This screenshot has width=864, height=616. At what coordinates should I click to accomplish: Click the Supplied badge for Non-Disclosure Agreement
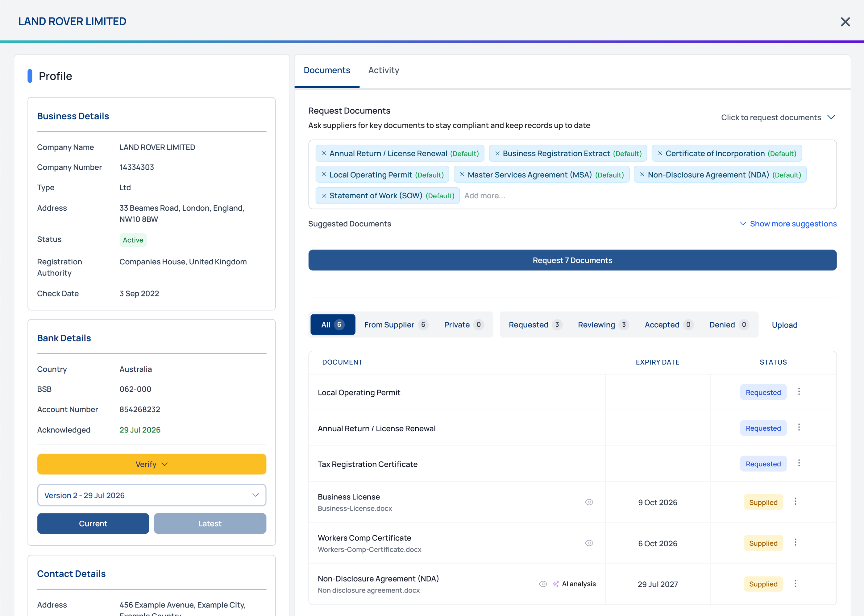[763, 584]
